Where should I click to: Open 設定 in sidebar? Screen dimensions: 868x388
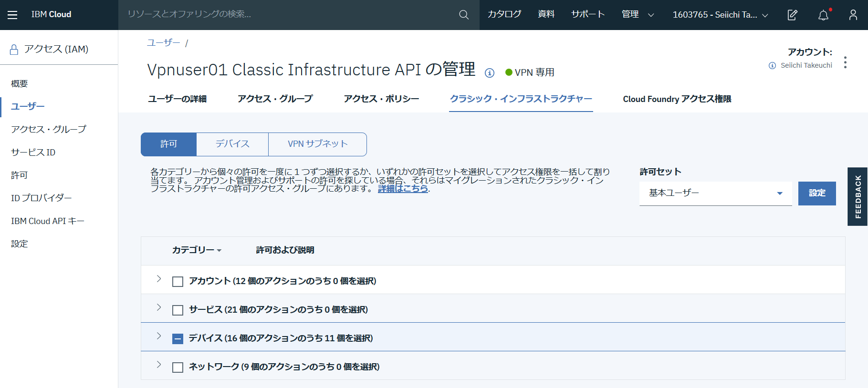tap(20, 244)
